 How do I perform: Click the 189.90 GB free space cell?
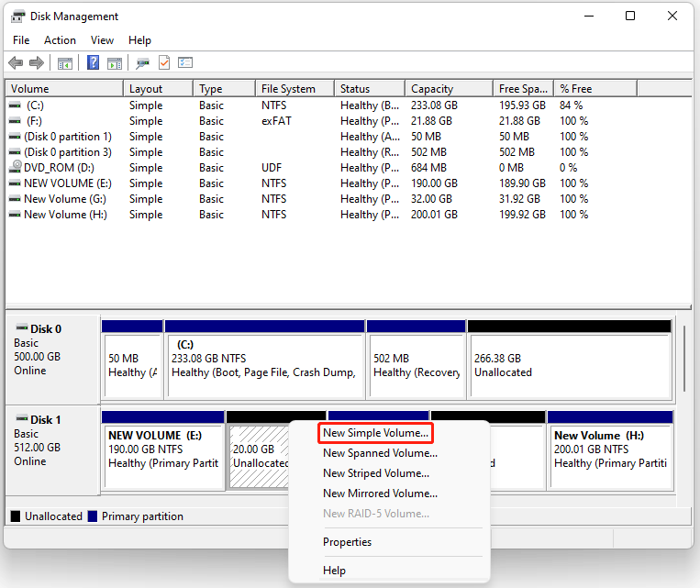coord(522,183)
